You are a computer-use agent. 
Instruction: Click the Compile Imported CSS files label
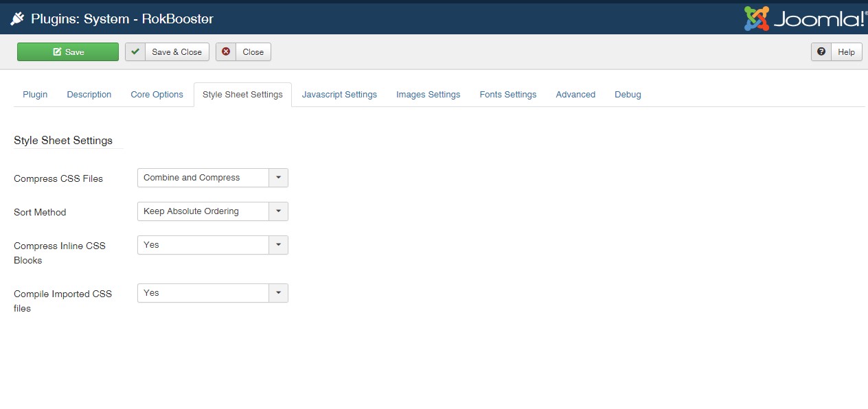[x=62, y=301]
